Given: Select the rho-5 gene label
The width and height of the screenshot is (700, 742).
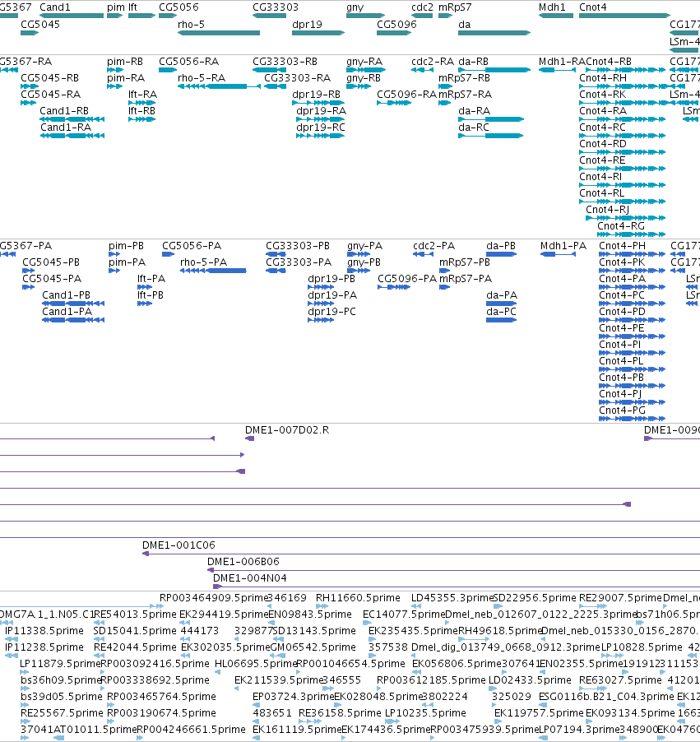Looking at the screenshot, I should [191, 24].
